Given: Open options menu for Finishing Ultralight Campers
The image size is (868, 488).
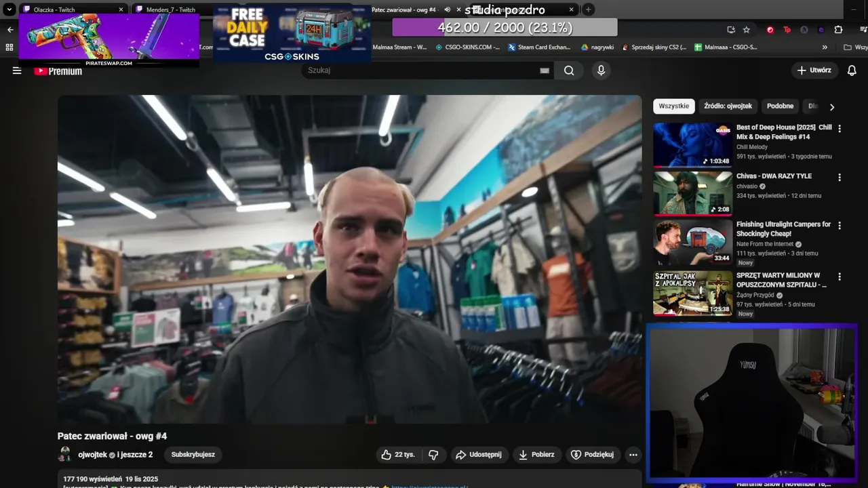Looking at the screenshot, I should (840, 226).
